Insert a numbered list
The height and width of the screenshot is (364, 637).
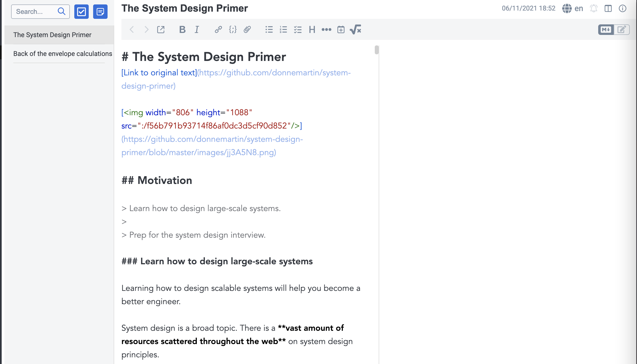pyautogui.click(x=283, y=30)
